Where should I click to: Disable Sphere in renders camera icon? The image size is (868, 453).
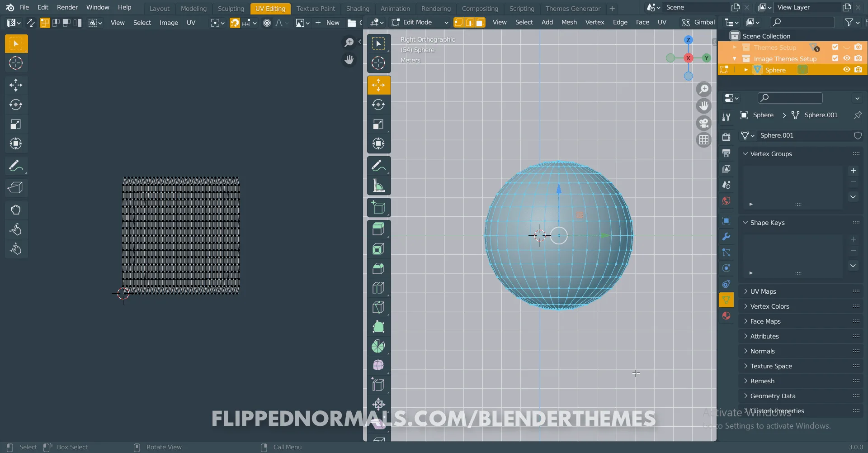[858, 70]
